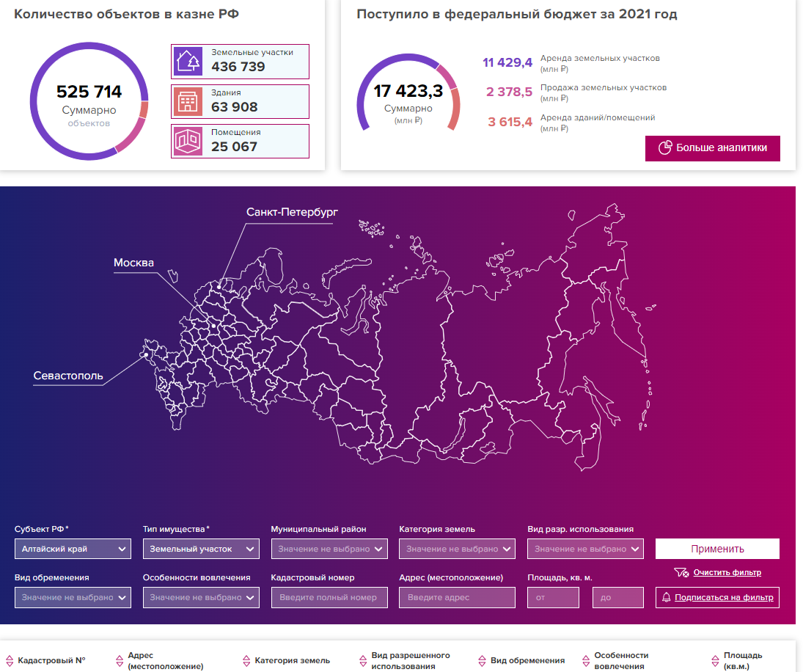Select Москва label on the map

click(x=133, y=263)
